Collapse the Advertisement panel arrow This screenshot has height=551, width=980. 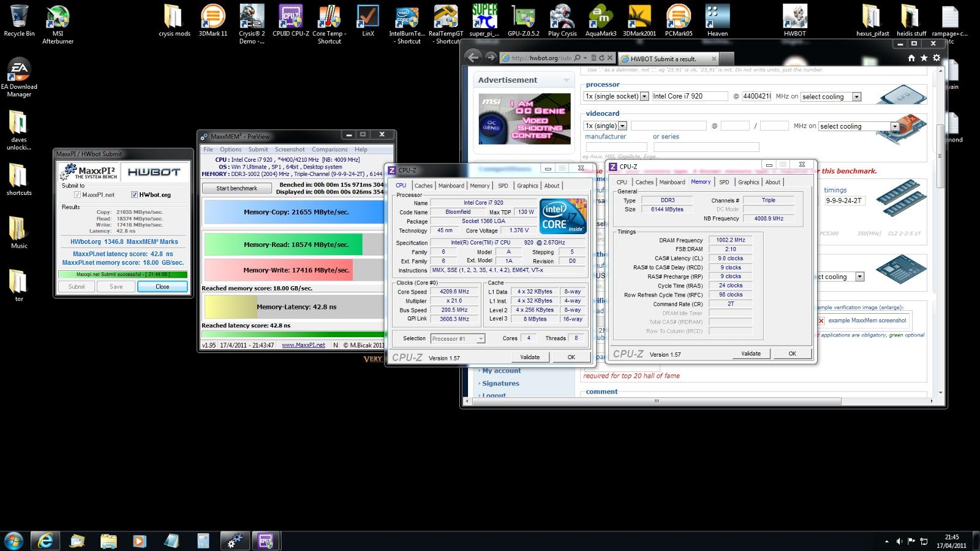(x=566, y=80)
